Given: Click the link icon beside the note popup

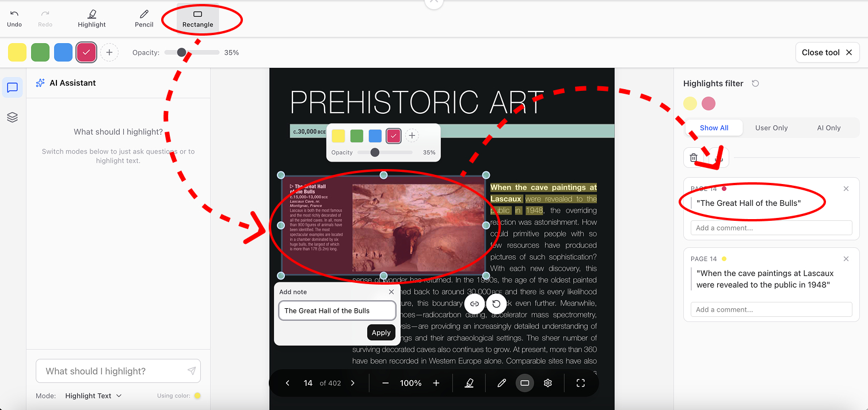Looking at the screenshot, I should 474,304.
